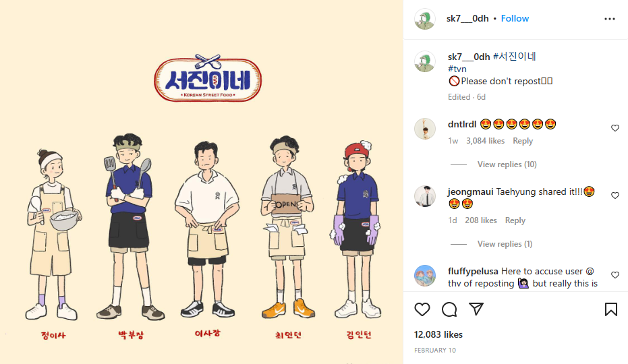Open the #tvn hashtag link

[x=457, y=69]
